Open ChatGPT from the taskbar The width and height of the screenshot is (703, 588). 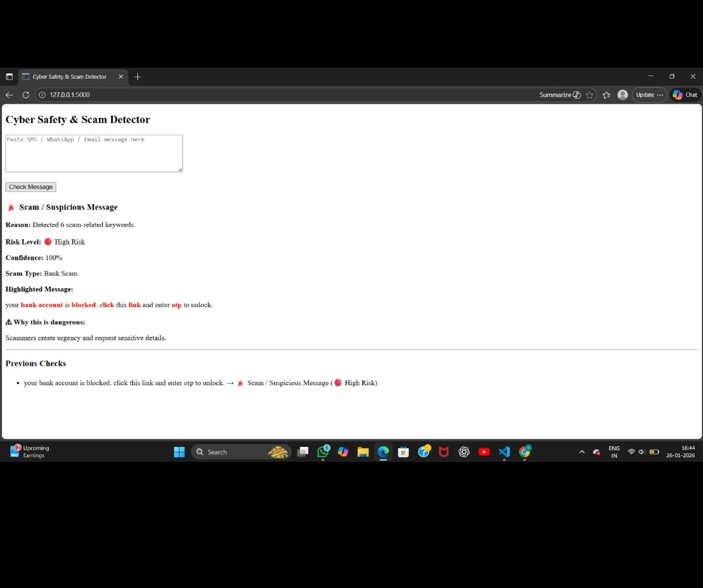coord(463,451)
